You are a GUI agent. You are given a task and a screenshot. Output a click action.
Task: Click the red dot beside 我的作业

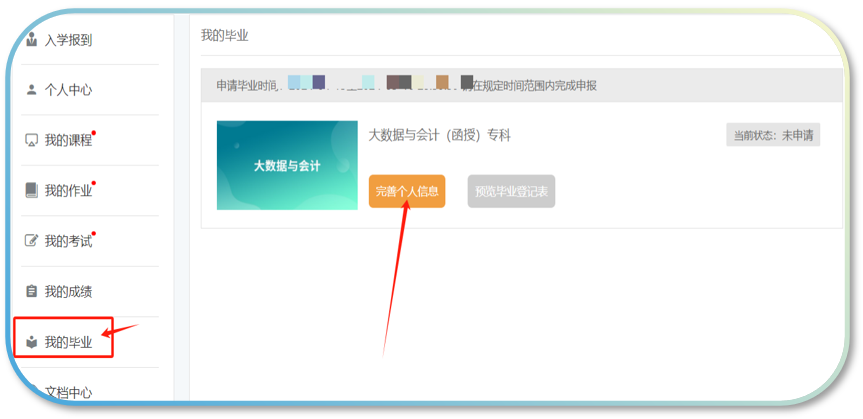94,183
